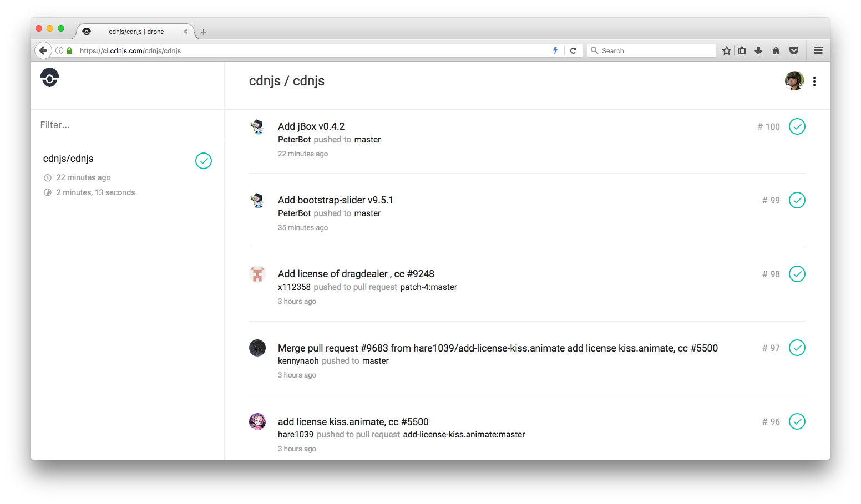The image size is (861, 504).
Task: Open a new tab with the plus button
Action: point(204,32)
